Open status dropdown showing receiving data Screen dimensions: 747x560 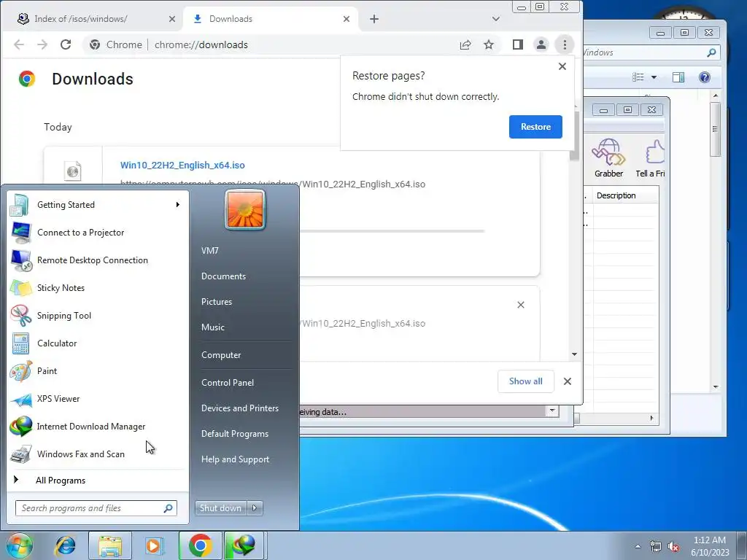point(552,411)
